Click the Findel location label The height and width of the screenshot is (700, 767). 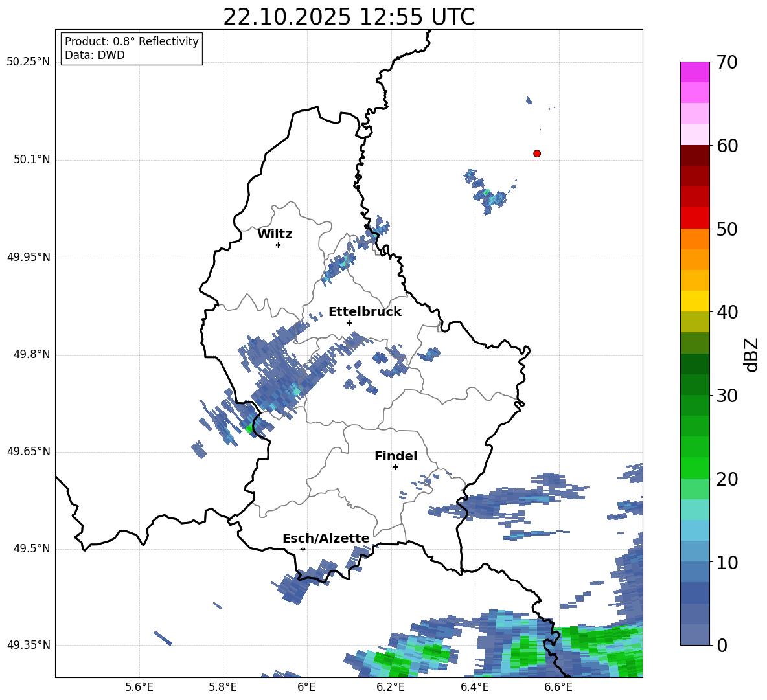tap(396, 456)
